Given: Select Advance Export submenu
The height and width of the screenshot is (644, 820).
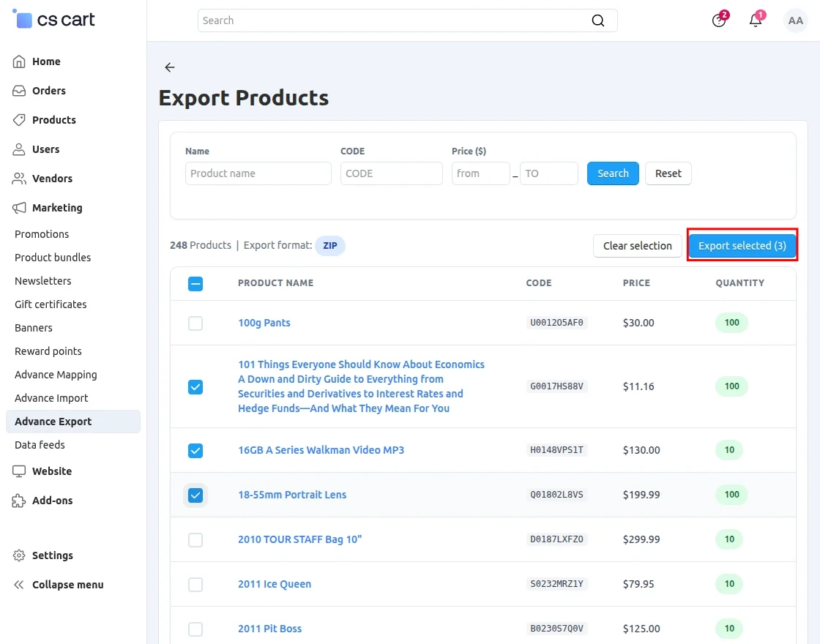Looking at the screenshot, I should point(73,422).
